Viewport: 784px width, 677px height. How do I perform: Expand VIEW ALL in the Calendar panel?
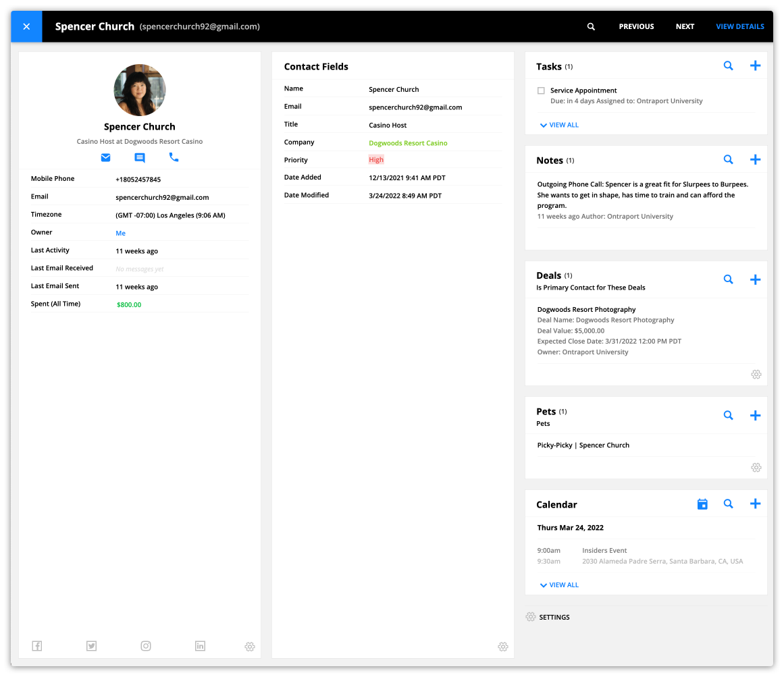(558, 585)
